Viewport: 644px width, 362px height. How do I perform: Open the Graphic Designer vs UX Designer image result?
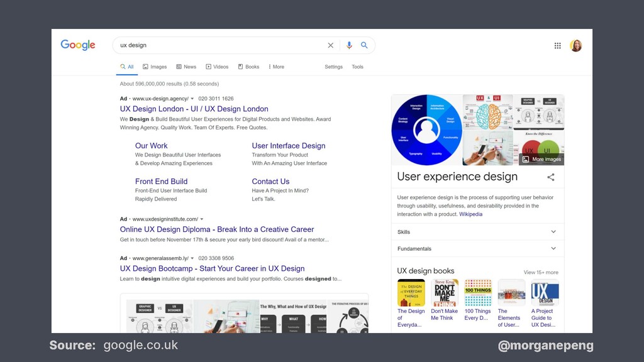coord(159,317)
